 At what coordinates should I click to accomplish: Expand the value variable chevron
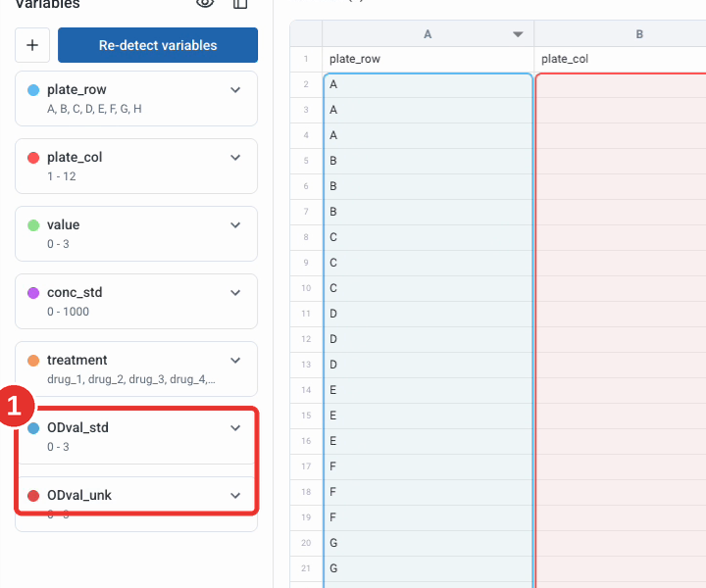point(235,225)
